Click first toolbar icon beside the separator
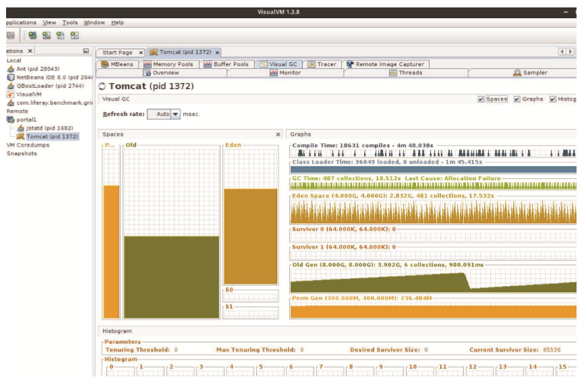The width and height of the screenshot is (588, 392). (x=33, y=36)
